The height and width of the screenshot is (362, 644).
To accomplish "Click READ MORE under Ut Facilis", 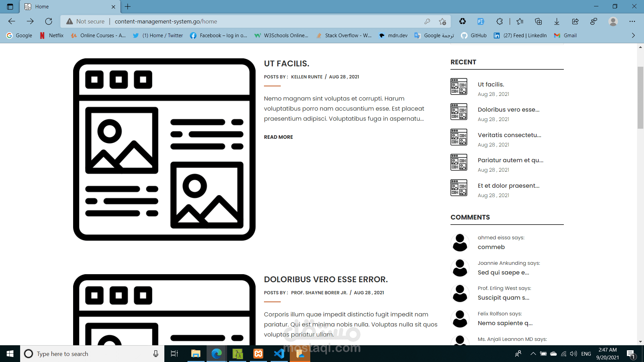I will click(278, 137).
